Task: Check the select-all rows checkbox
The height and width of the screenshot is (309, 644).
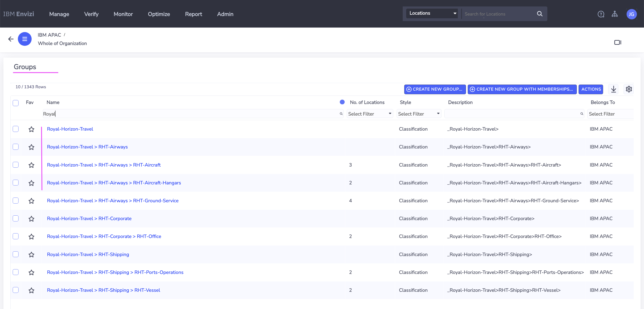Action: [15, 103]
